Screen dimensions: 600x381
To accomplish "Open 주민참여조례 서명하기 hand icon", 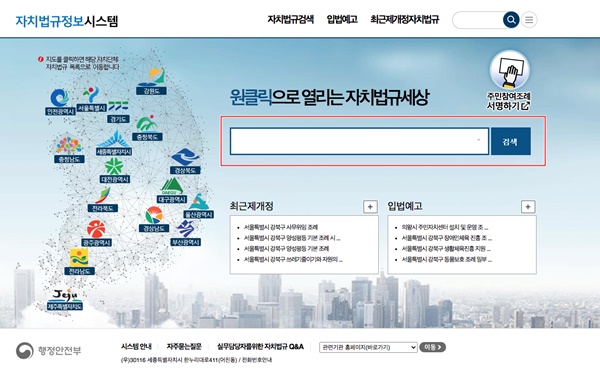I will (x=509, y=81).
